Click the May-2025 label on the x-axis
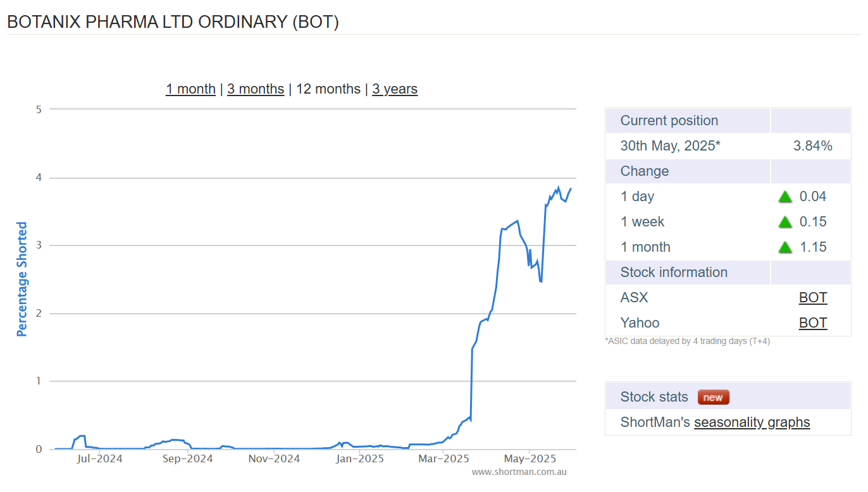This screenshot has width=868, height=492. [x=529, y=458]
